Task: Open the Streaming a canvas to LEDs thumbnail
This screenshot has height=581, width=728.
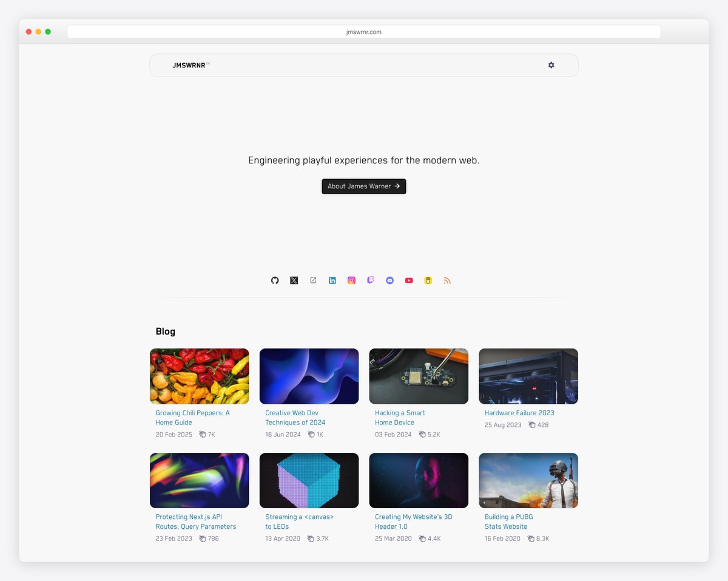Action: 309,480
